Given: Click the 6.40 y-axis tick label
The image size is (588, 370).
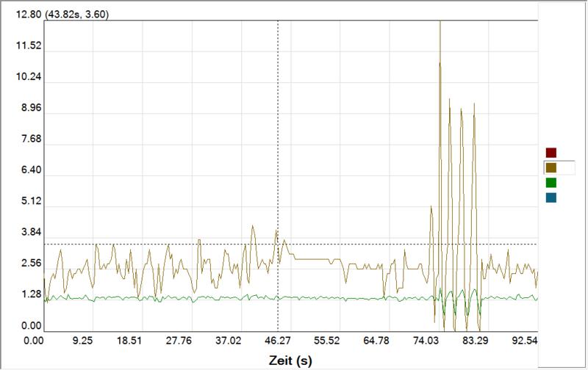Looking at the screenshot, I should (x=13, y=170).
